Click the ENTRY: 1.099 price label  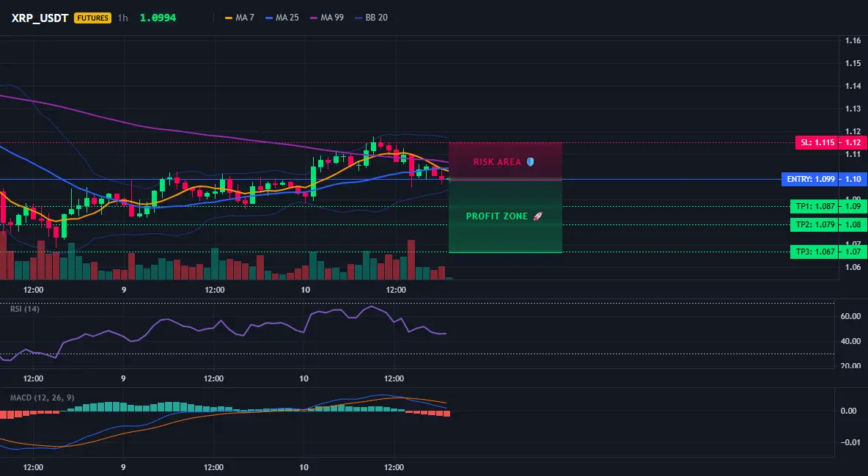[x=810, y=179]
